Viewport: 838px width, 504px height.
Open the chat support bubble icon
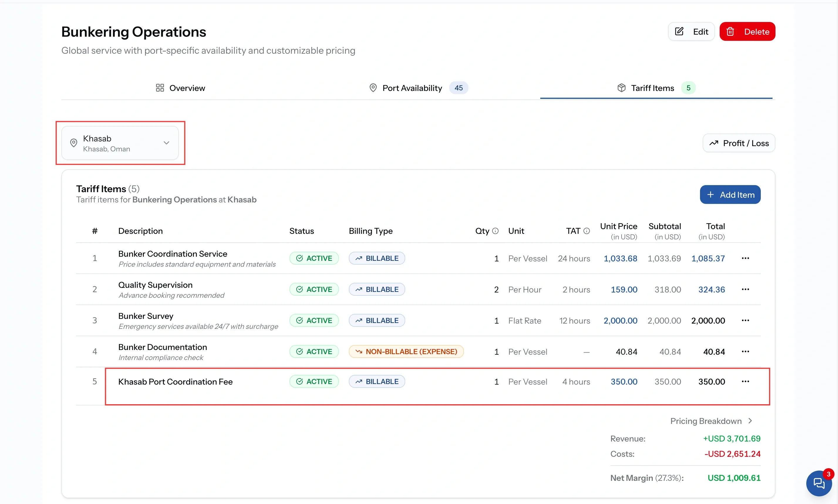point(819,483)
